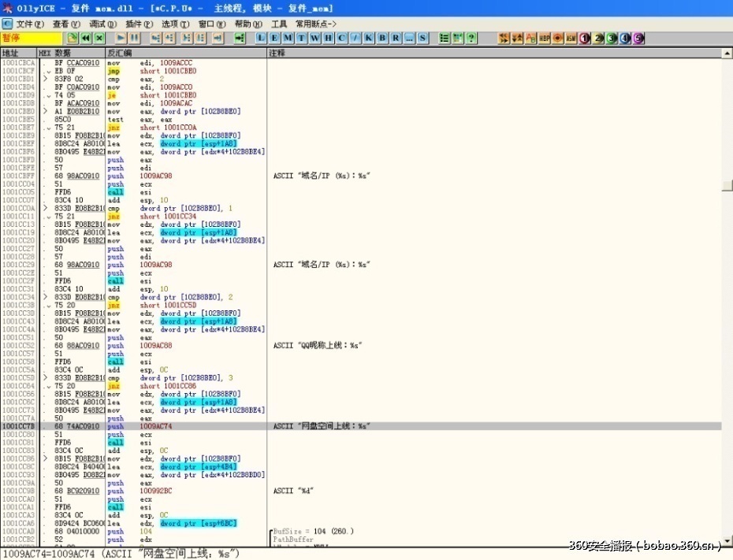Select the purple number 5 toolbar icon
733x560 pixels.
tap(638, 38)
